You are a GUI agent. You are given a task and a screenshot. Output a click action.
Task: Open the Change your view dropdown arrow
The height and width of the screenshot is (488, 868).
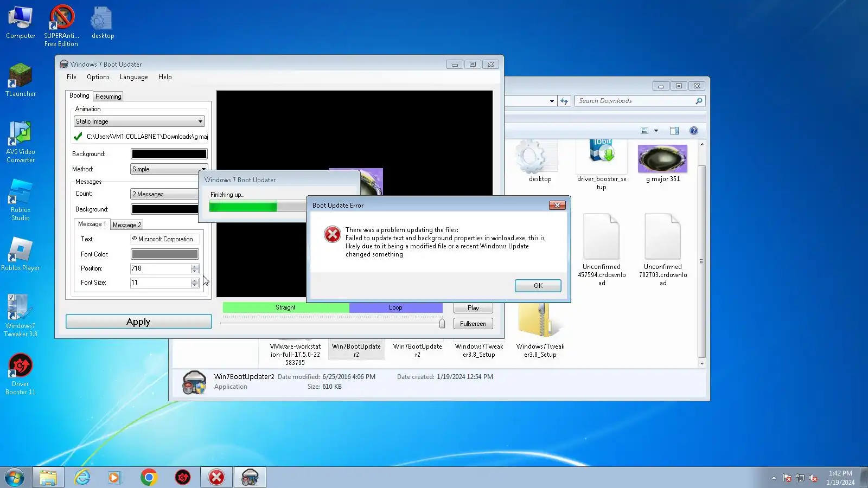(656, 131)
